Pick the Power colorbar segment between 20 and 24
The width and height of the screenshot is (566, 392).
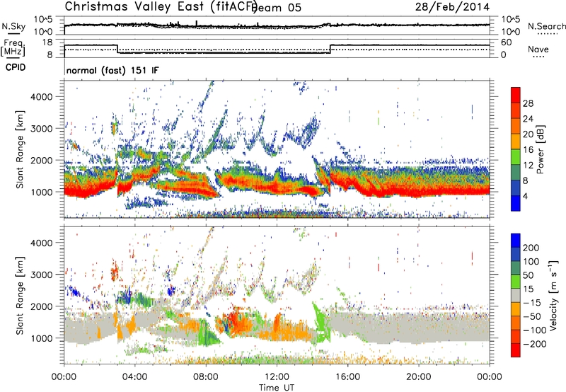tap(516, 126)
